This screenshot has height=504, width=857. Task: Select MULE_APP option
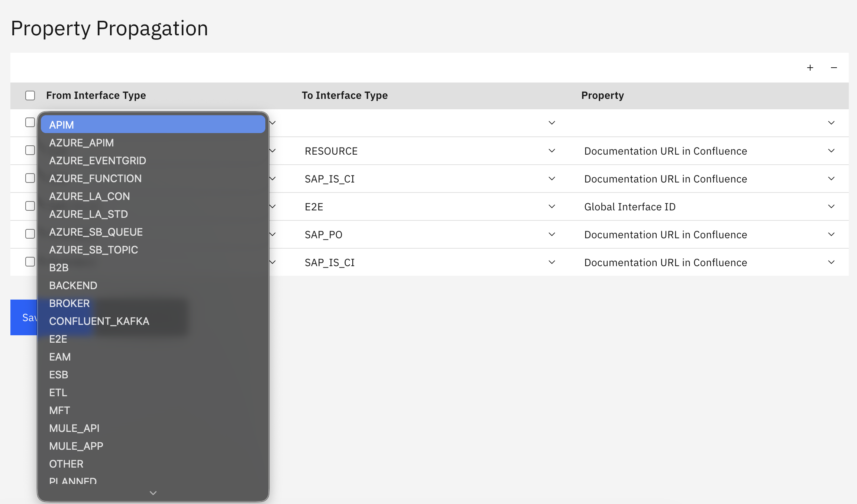coord(153,446)
